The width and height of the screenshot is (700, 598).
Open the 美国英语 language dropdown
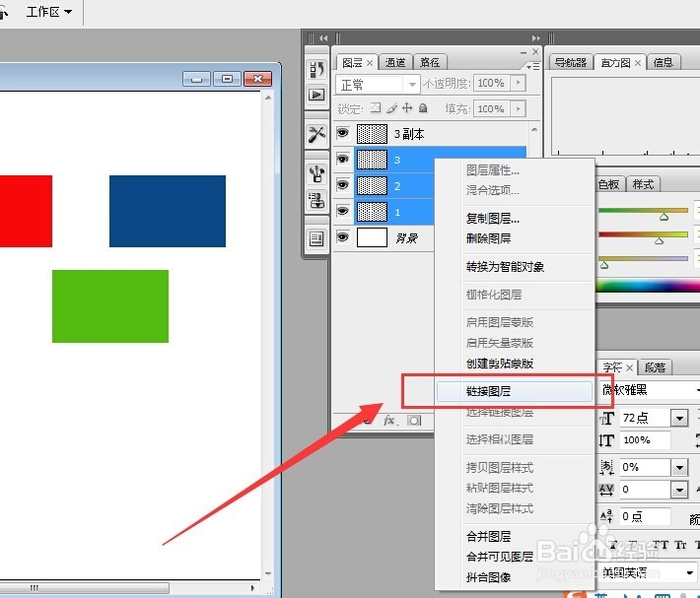pyautogui.click(x=648, y=572)
